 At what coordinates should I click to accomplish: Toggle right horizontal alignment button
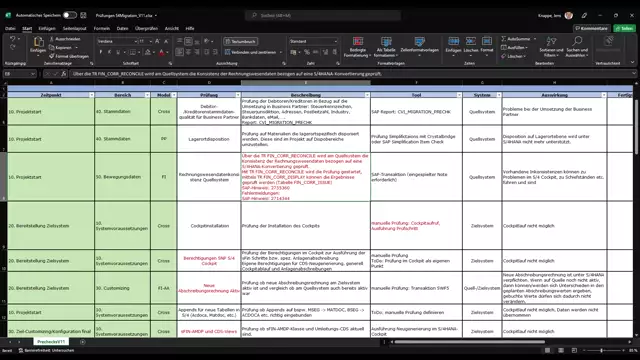coord(197,52)
